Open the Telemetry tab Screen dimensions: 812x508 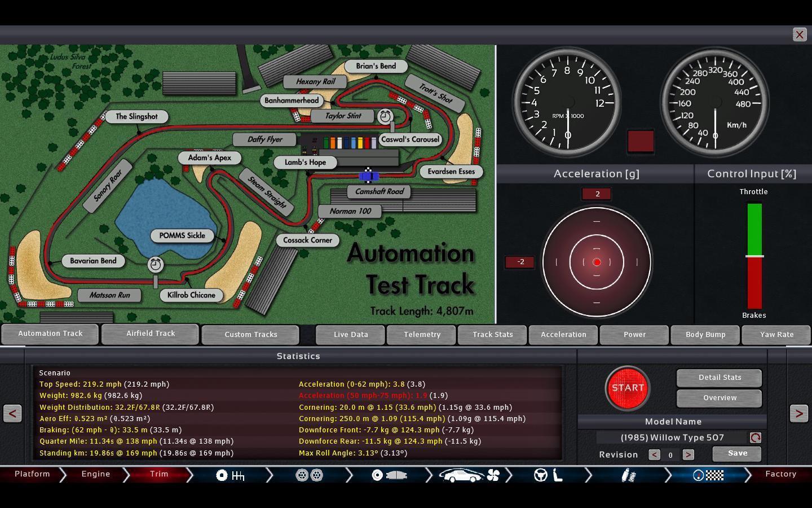[422, 335]
